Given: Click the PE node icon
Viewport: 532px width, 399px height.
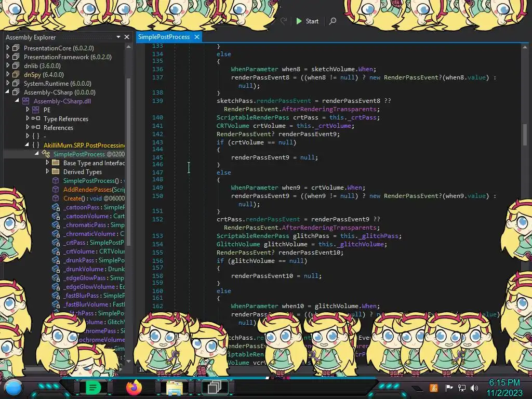Looking at the screenshot, I should 36,110.
